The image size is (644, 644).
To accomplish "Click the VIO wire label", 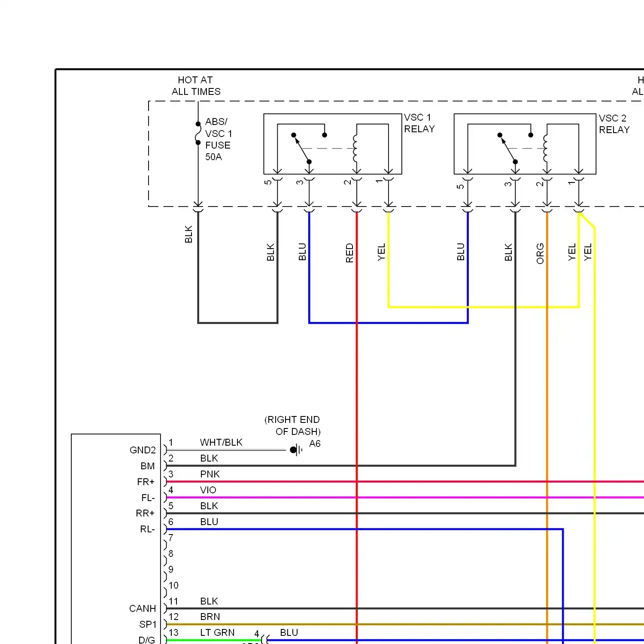I will coord(208,490).
